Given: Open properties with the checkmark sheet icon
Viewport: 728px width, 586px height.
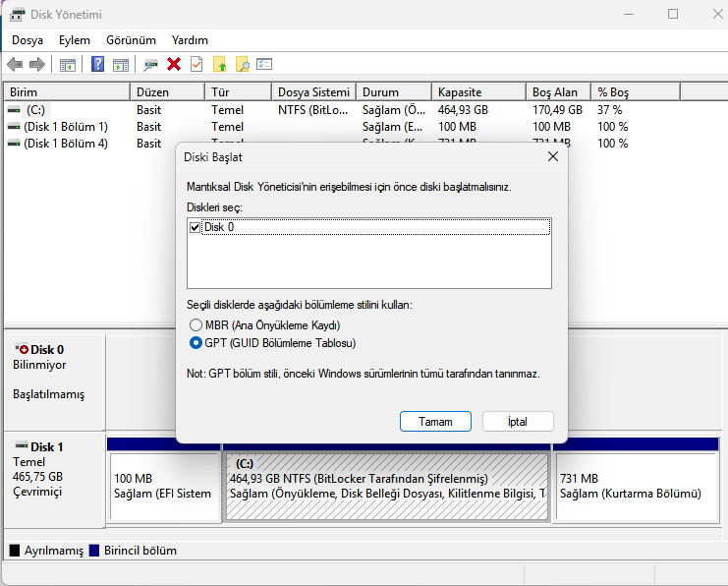Looking at the screenshot, I should coord(196,64).
